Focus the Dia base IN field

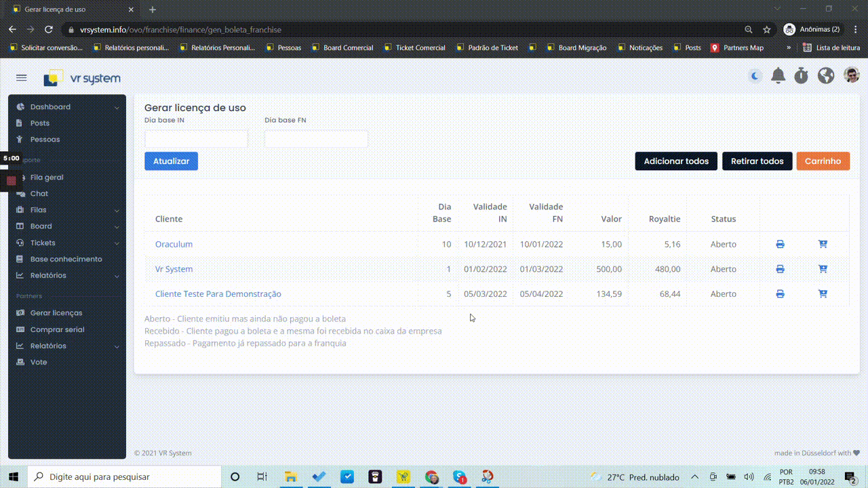(x=196, y=139)
